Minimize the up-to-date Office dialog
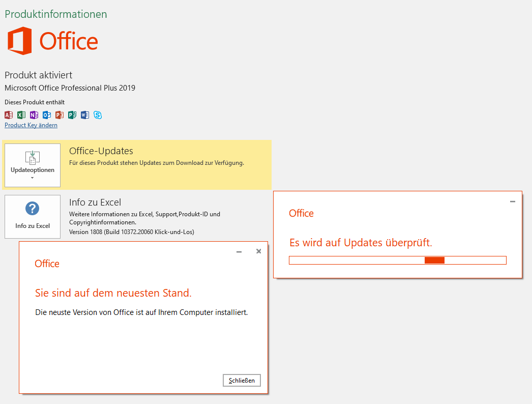Screen dimensions: 532x404 tap(239, 251)
